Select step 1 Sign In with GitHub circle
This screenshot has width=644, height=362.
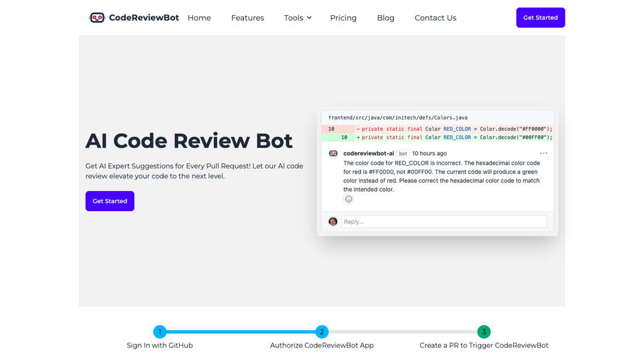click(160, 331)
